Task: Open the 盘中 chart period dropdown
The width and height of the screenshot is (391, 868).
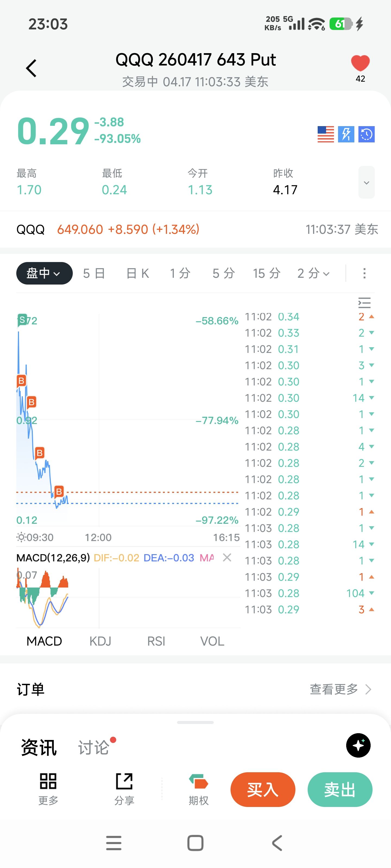Action: [x=44, y=273]
